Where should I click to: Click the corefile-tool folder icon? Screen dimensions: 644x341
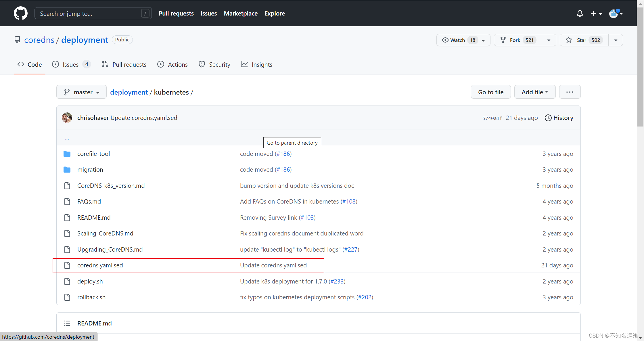[x=67, y=154]
